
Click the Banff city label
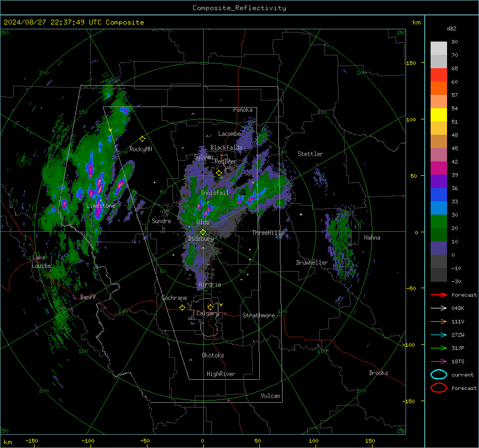[88, 297]
